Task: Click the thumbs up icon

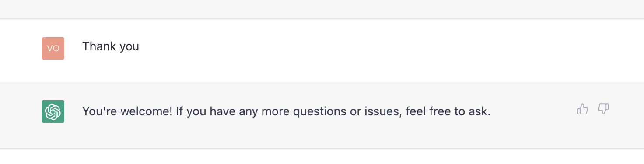Action: (x=582, y=109)
